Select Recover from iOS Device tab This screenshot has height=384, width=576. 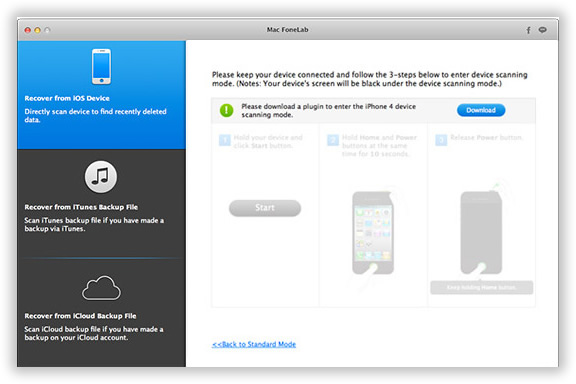coord(101,95)
